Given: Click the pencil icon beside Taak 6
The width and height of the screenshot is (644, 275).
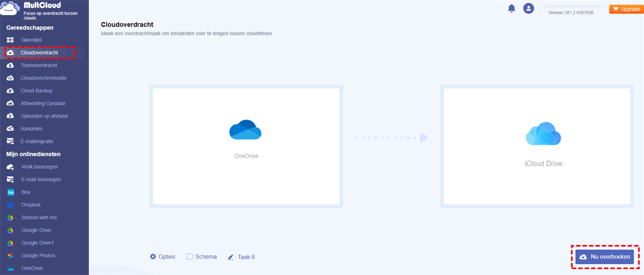Looking at the screenshot, I should (231, 257).
